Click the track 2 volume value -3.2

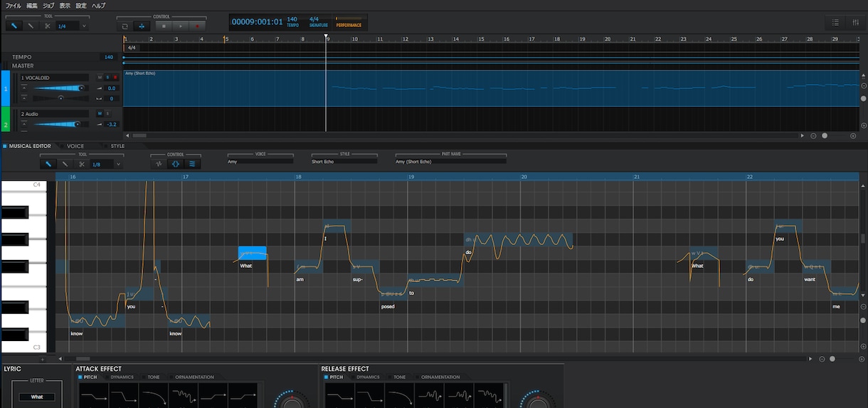click(x=112, y=125)
